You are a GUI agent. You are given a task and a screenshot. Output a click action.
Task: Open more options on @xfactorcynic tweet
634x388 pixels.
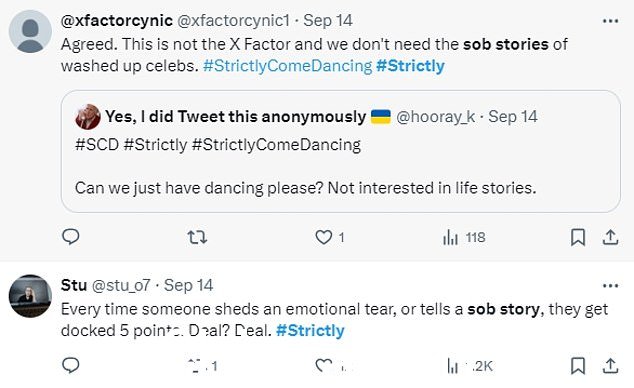(611, 21)
